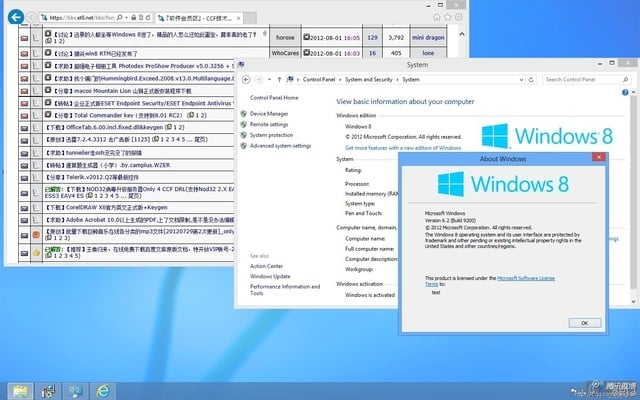
Task: Click Search Control Panel box
Action: pos(586,80)
